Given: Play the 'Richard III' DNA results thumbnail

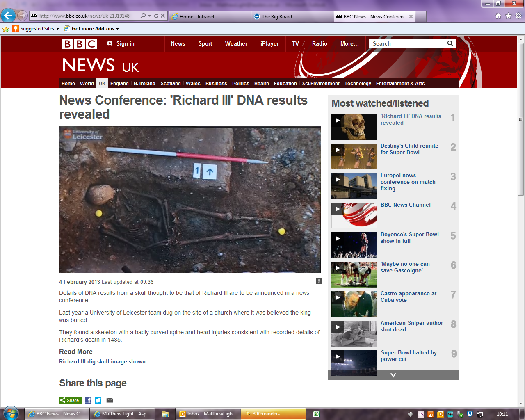Looking at the screenshot, I should click(354, 127).
